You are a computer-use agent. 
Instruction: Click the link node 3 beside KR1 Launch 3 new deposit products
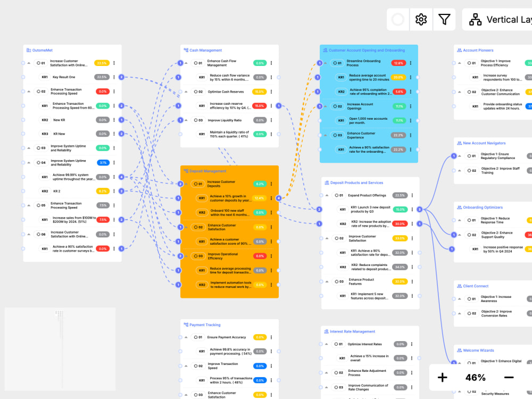(x=419, y=209)
